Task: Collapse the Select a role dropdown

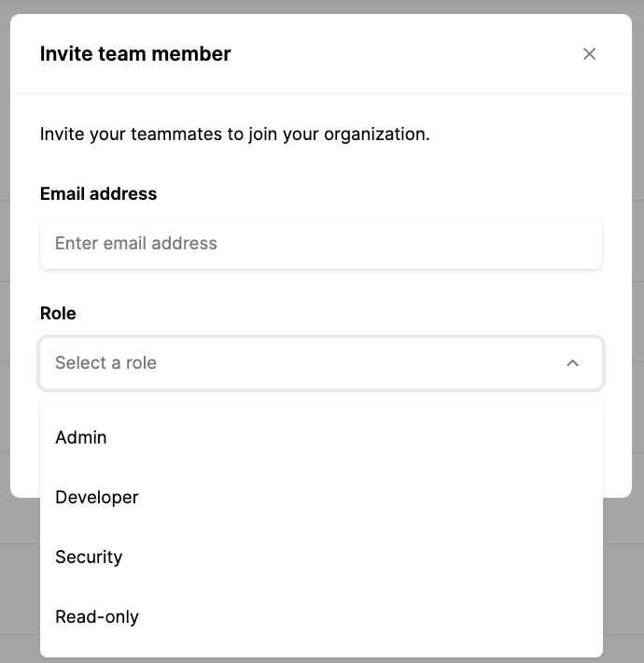Action: point(321,363)
